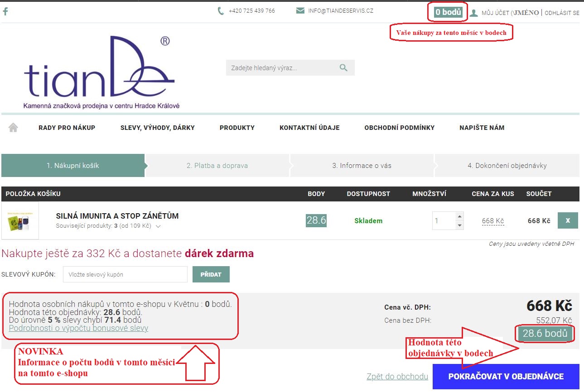Open product SILNÁ IMUNITA A STOP ZÁNĚTŮM

[117, 216]
